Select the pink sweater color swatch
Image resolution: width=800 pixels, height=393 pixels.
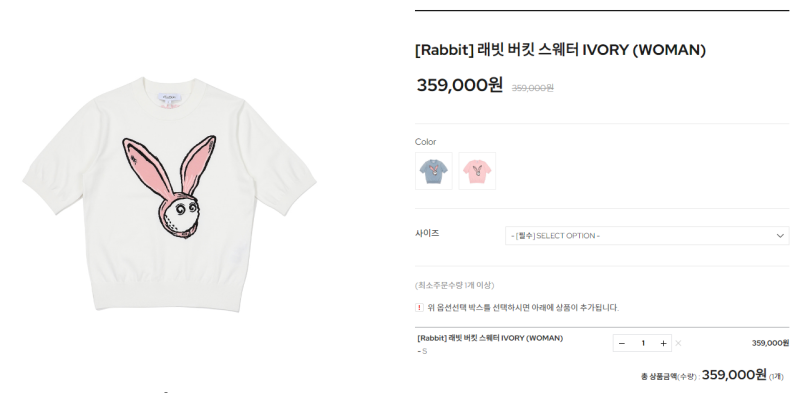coord(477,171)
